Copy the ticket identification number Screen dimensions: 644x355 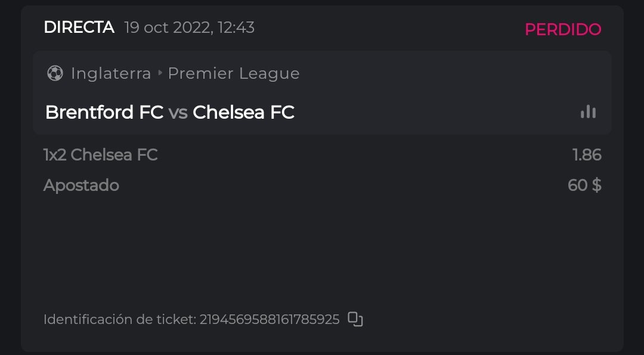(x=355, y=319)
